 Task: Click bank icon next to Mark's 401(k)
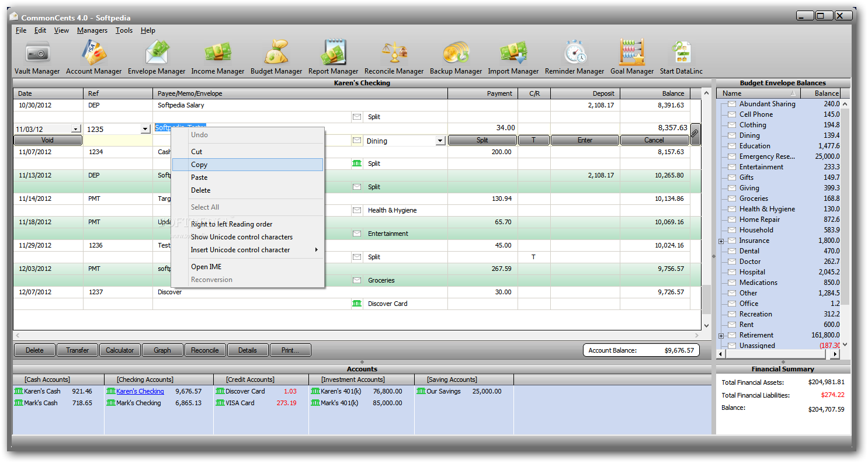point(315,403)
